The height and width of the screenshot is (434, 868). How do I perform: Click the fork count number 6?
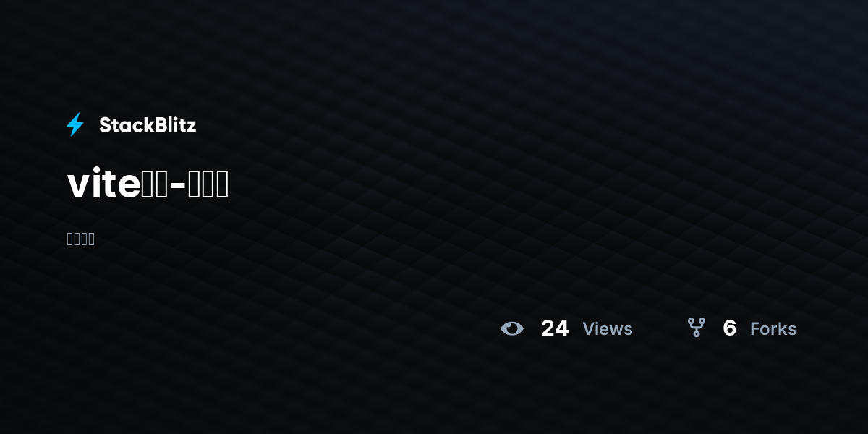(x=729, y=328)
